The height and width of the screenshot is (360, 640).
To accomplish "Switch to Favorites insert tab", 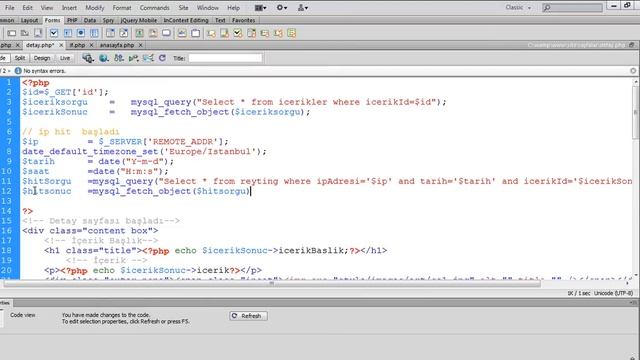I will pos(243,20).
